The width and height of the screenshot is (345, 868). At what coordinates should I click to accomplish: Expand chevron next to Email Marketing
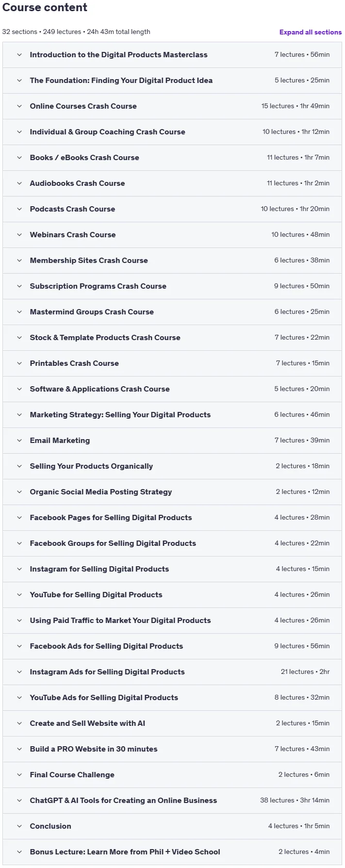(x=19, y=441)
